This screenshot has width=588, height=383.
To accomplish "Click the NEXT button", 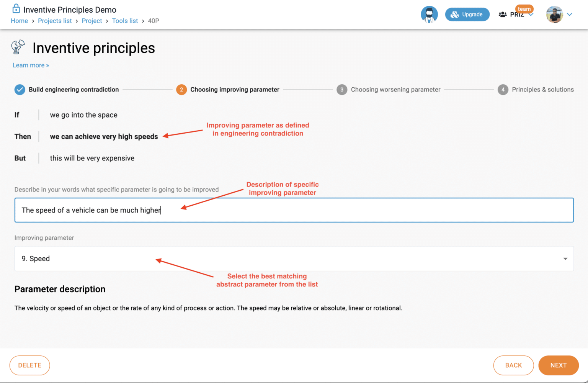I will (x=558, y=365).
